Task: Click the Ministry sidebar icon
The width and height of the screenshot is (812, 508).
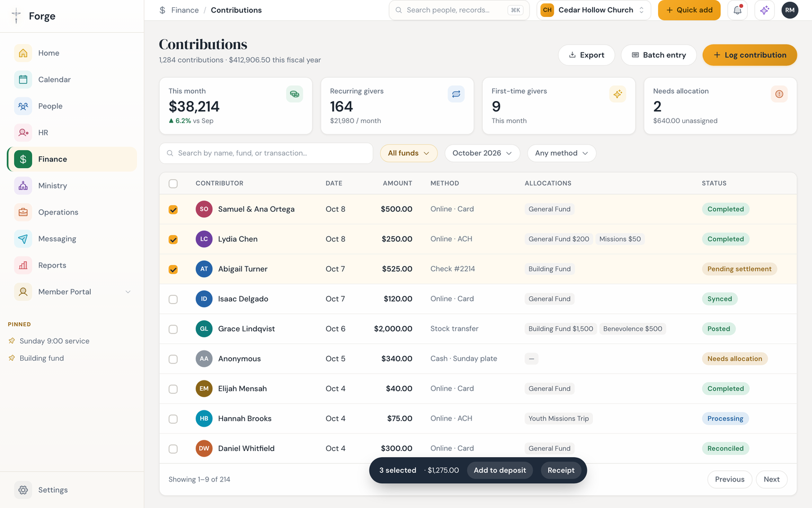Action: pos(23,186)
